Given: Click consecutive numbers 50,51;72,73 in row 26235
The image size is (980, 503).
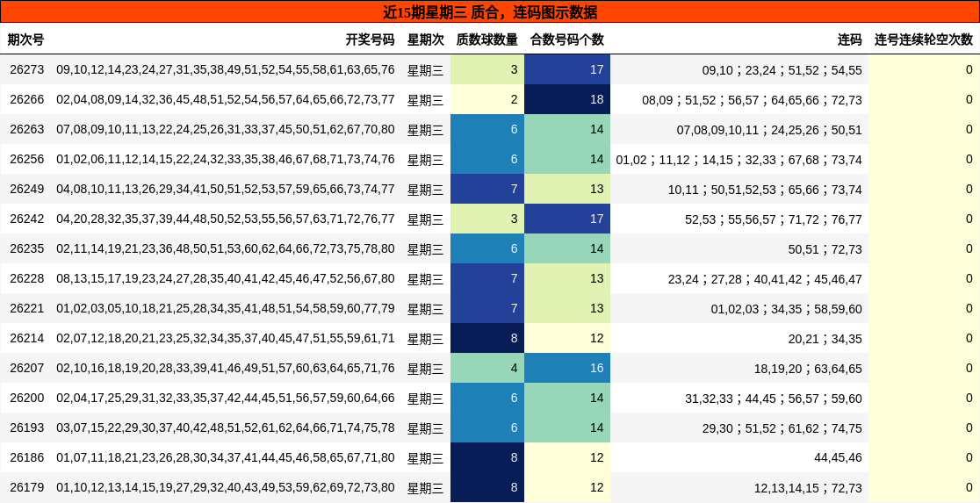Looking at the screenshot, I should 825,249.
